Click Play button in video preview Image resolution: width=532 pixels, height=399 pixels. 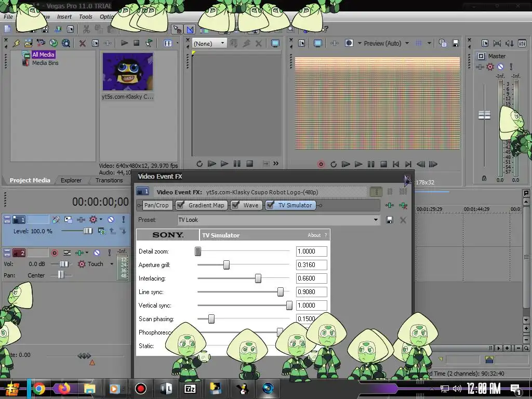click(x=358, y=164)
